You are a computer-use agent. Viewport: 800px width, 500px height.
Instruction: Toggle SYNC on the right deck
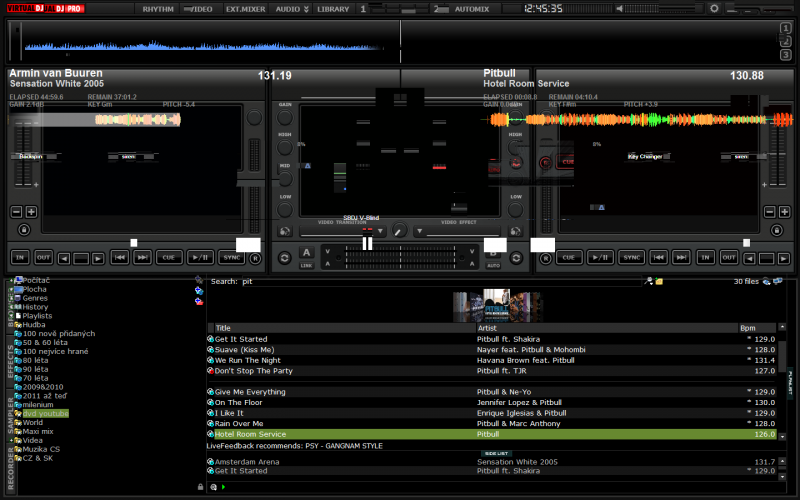click(632, 258)
